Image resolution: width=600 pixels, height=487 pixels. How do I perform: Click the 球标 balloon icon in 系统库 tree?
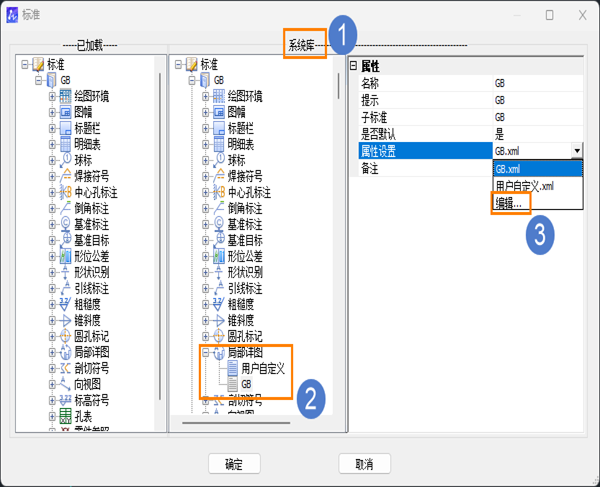[x=219, y=160]
